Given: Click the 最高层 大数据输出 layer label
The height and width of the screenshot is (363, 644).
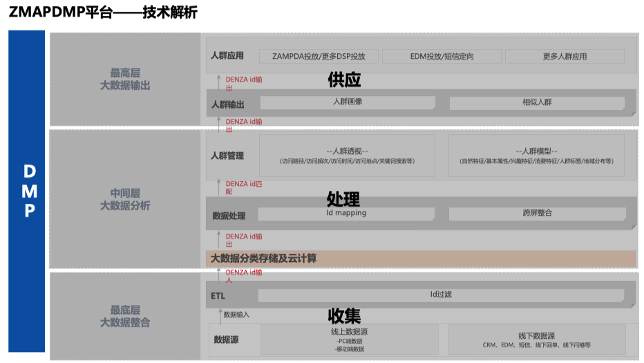Looking at the screenshot, I should coord(125,80).
